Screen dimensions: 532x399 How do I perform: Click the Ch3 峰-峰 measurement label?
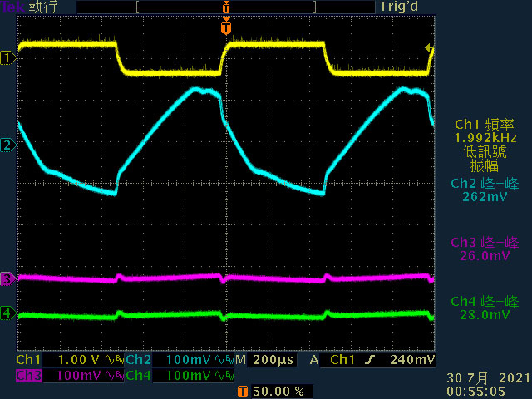pyautogui.click(x=485, y=242)
